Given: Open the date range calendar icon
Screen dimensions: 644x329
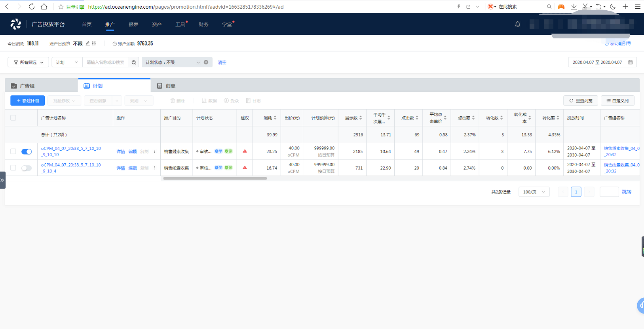Looking at the screenshot, I should [630, 62].
